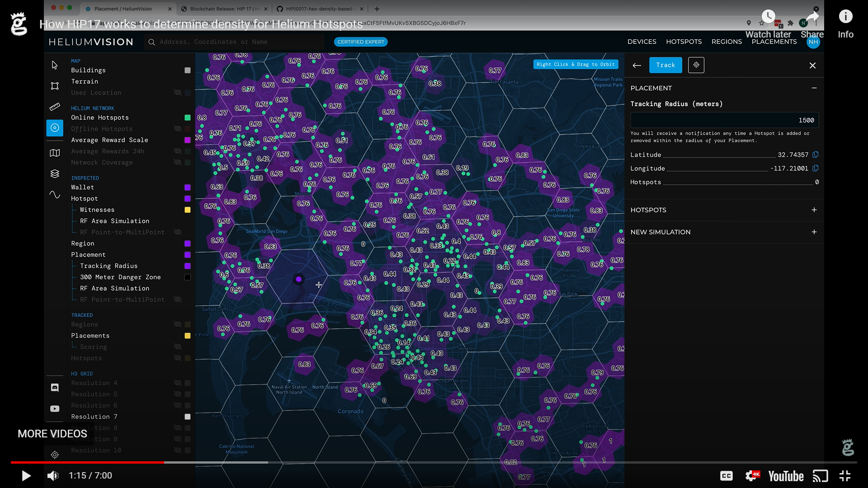Copy the Latitude value
The height and width of the screenshot is (488, 868).
(x=816, y=155)
